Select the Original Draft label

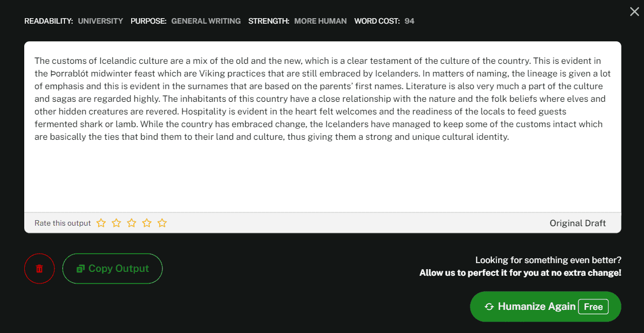tap(577, 223)
